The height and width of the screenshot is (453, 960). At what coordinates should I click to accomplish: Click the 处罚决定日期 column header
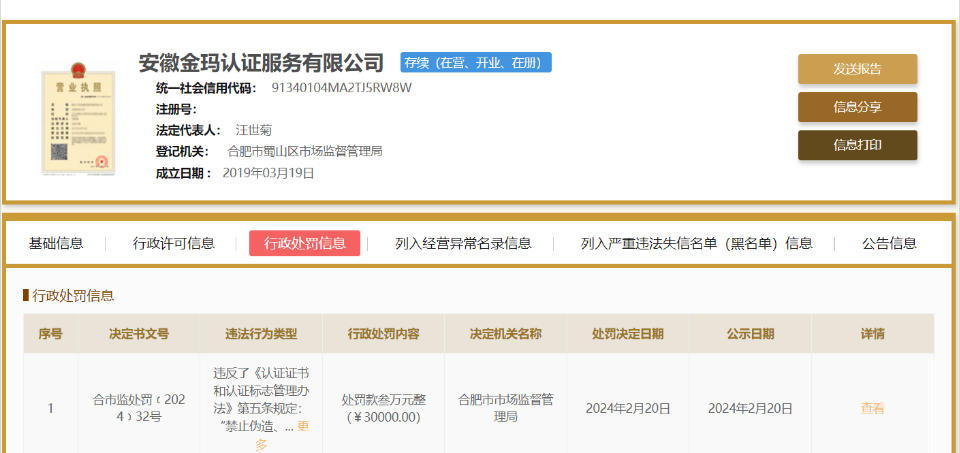coord(627,334)
